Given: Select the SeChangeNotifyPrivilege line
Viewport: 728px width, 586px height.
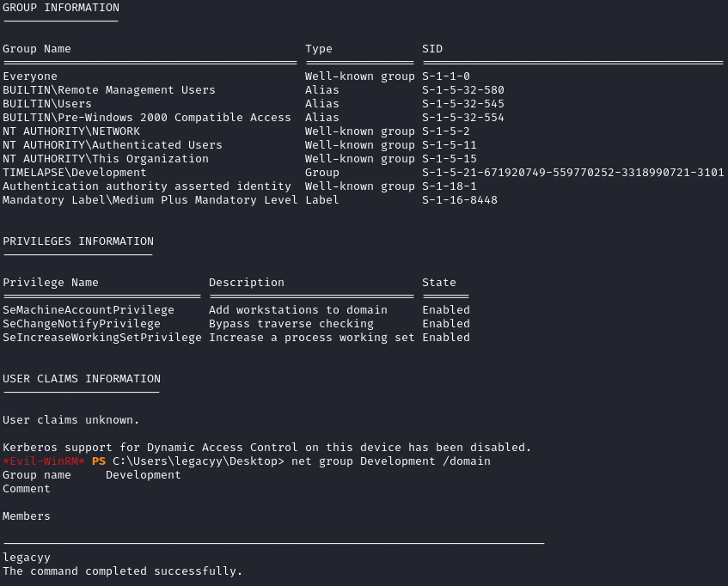Looking at the screenshot, I should click(x=82, y=324).
